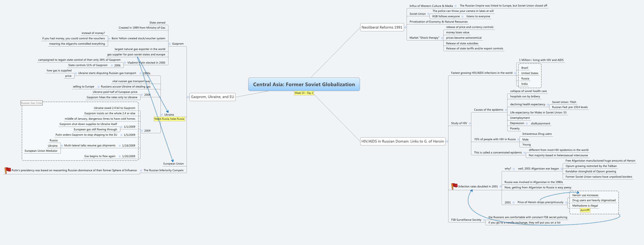Image resolution: width=644 pixels, height=245 pixels.
Task: Collapse the Gazprom branch using its minus icon
Action: click(x=169, y=43)
